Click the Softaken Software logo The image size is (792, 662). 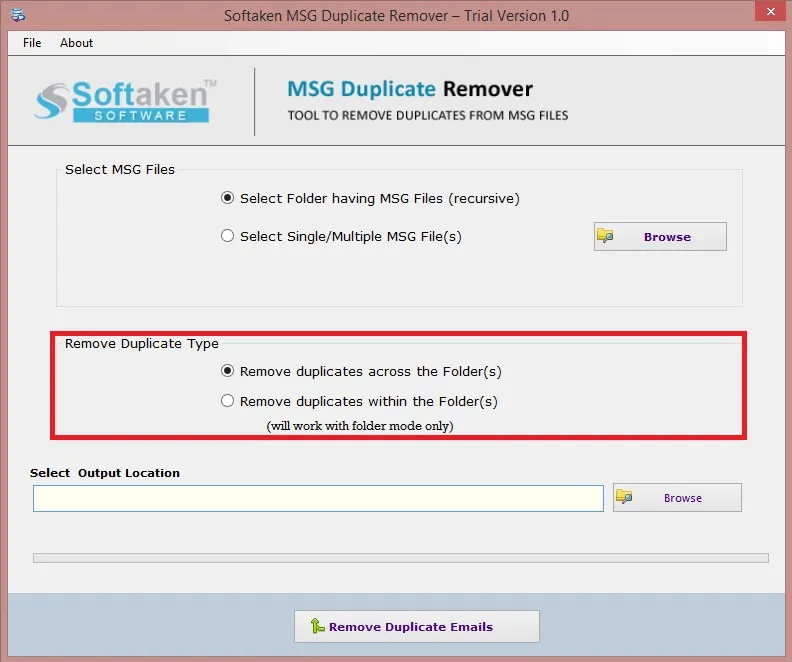tap(125, 101)
